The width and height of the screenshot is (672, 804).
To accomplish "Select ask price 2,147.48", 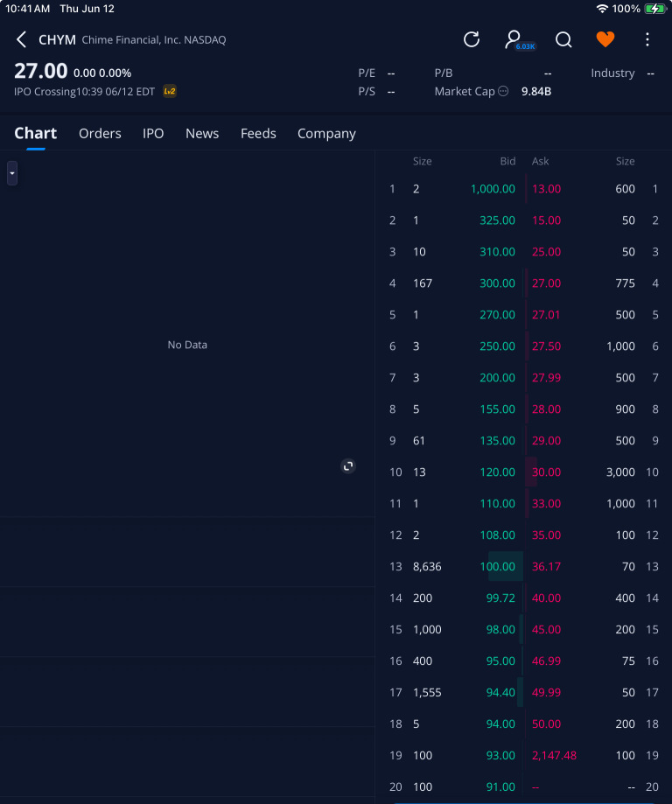I will tap(554, 755).
